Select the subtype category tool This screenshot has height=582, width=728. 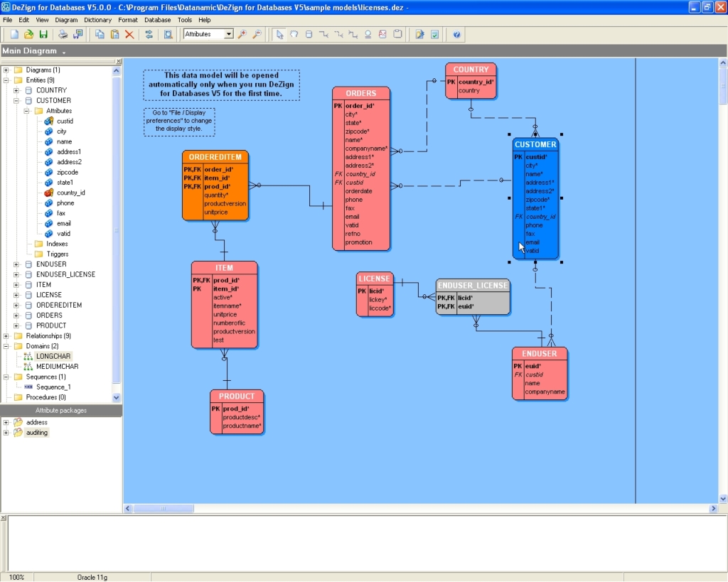(368, 34)
